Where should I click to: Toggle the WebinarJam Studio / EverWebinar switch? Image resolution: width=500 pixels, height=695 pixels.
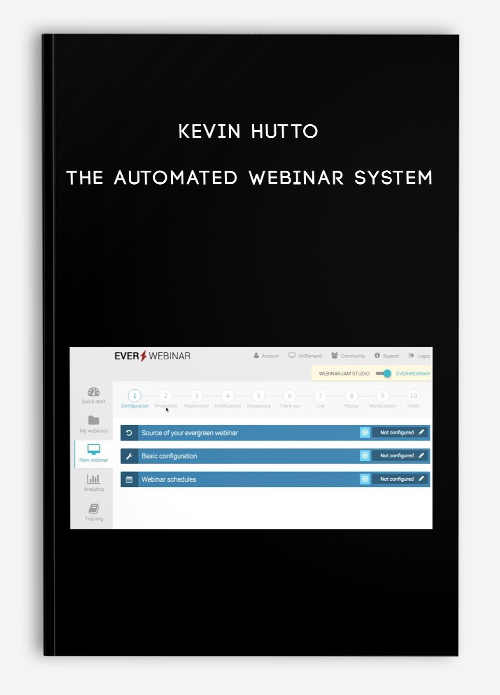383,374
